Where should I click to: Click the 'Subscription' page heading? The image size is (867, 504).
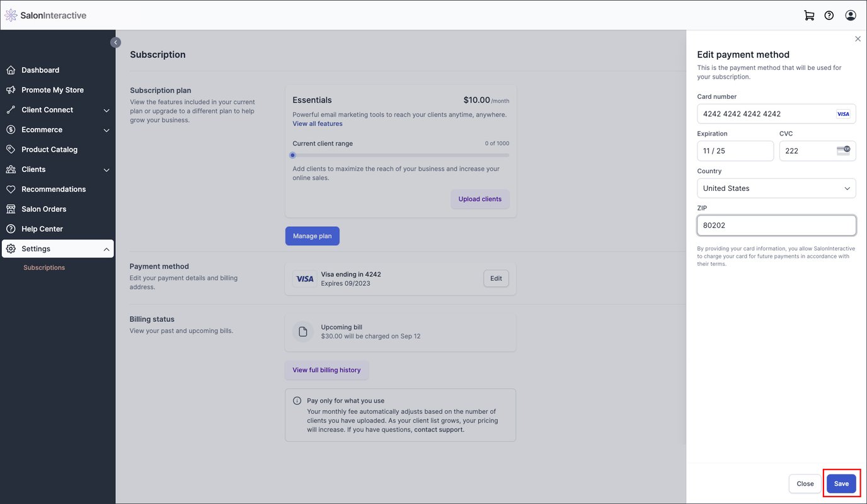(x=158, y=55)
